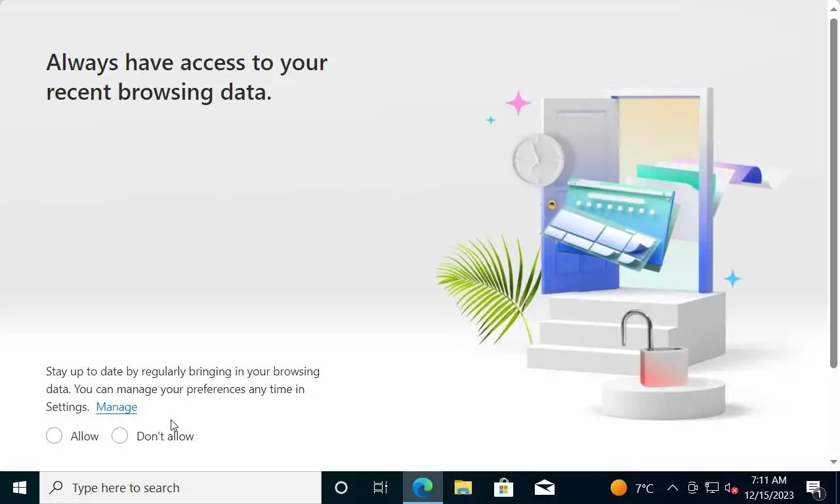Click the taskbar search box
This screenshot has height=504, width=840.
(x=180, y=488)
